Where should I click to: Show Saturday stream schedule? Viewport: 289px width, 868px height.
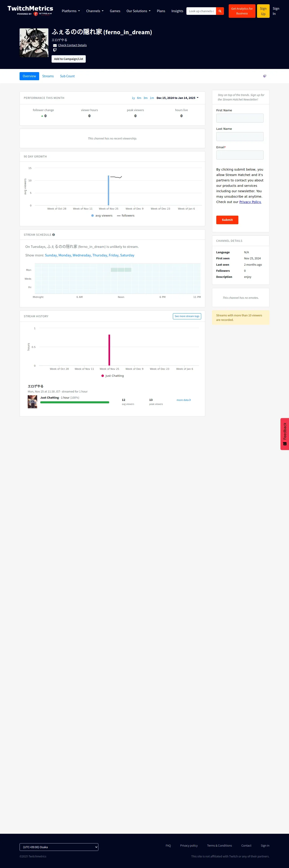pos(127,255)
